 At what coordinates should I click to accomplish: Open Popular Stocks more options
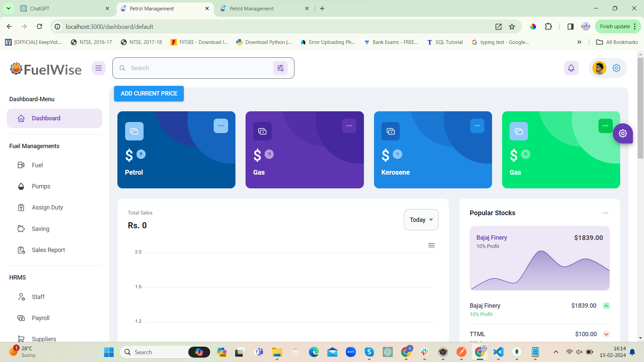pyautogui.click(x=605, y=213)
